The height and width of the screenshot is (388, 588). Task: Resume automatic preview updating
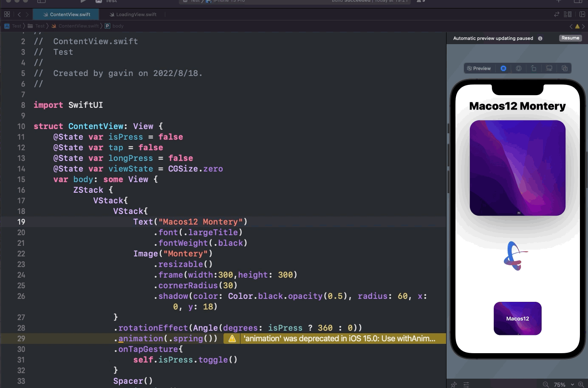pos(570,38)
